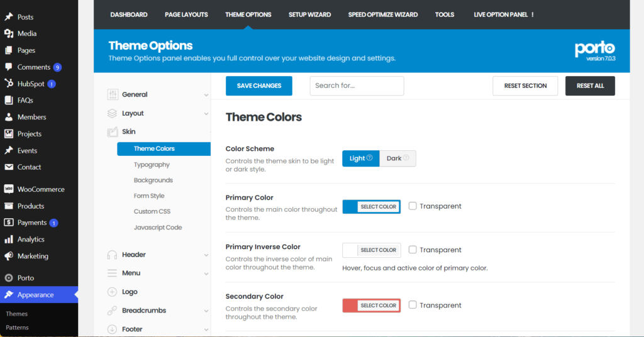Open the Patterns submenu link

pyautogui.click(x=17, y=328)
